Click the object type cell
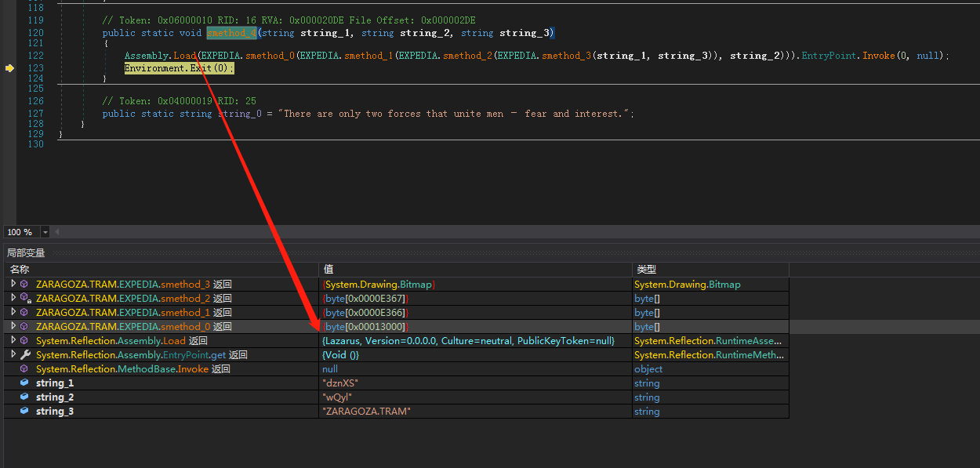 pyautogui.click(x=710, y=369)
